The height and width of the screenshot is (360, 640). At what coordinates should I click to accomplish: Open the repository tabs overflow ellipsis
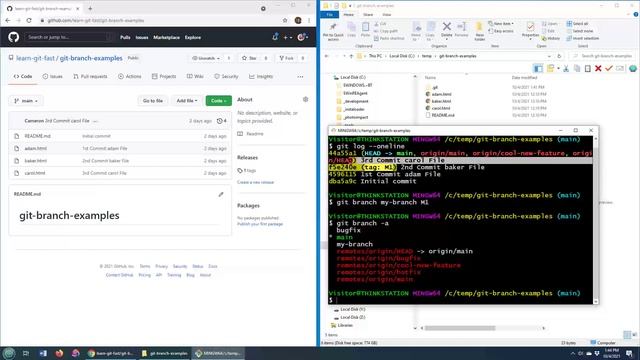point(300,76)
